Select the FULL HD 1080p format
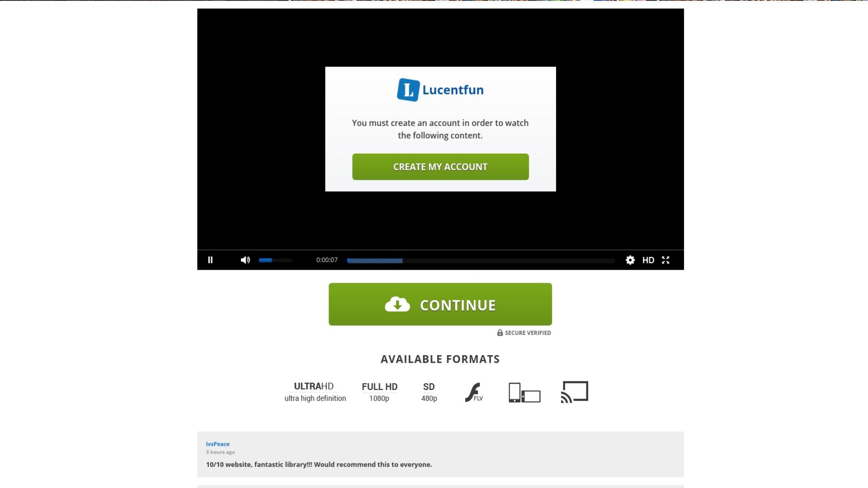Viewport: 868px width, 488px height. (x=379, y=392)
